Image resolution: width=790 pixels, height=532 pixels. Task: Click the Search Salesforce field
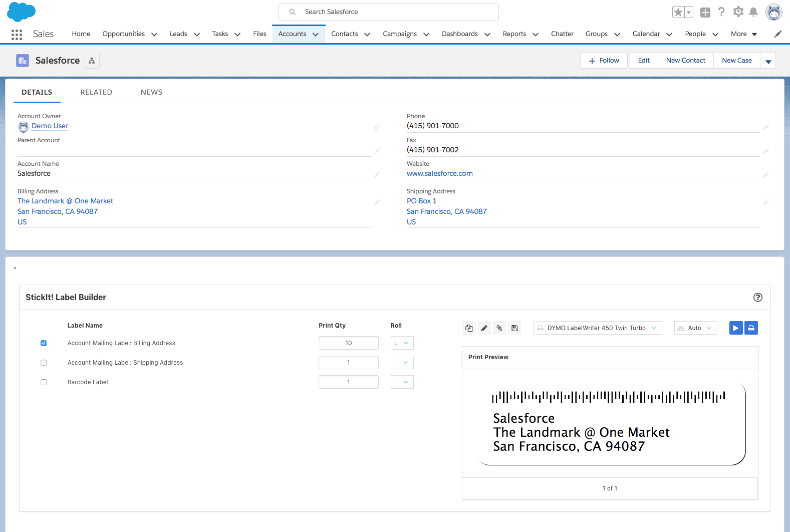coord(389,12)
